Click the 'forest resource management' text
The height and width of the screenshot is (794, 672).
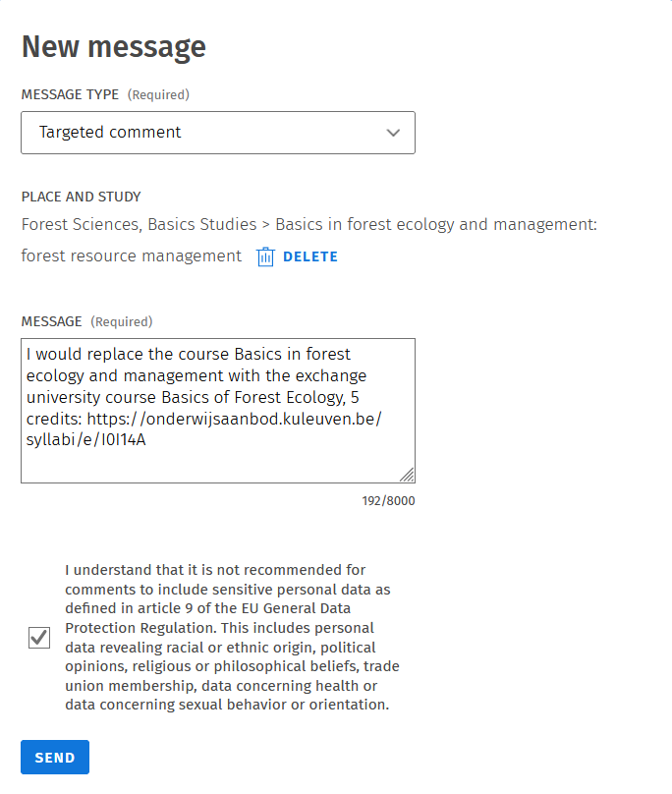[x=131, y=256]
